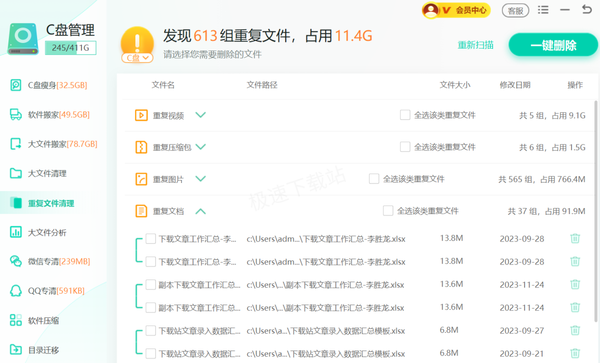Open 微信专清 WeChat cleaning icon
Image resolution: width=600 pixels, height=363 pixels.
[x=16, y=261]
